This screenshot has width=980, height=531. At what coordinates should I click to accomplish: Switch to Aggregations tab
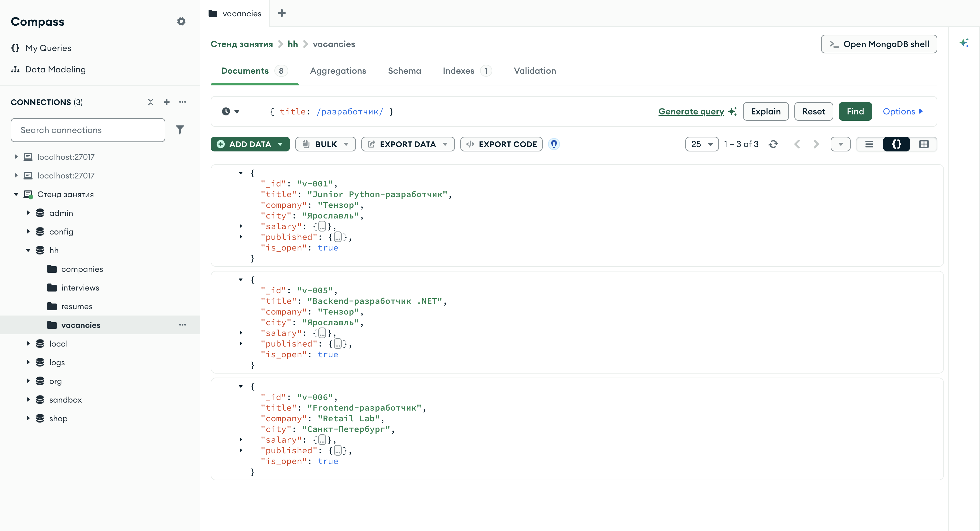click(x=338, y=71)
